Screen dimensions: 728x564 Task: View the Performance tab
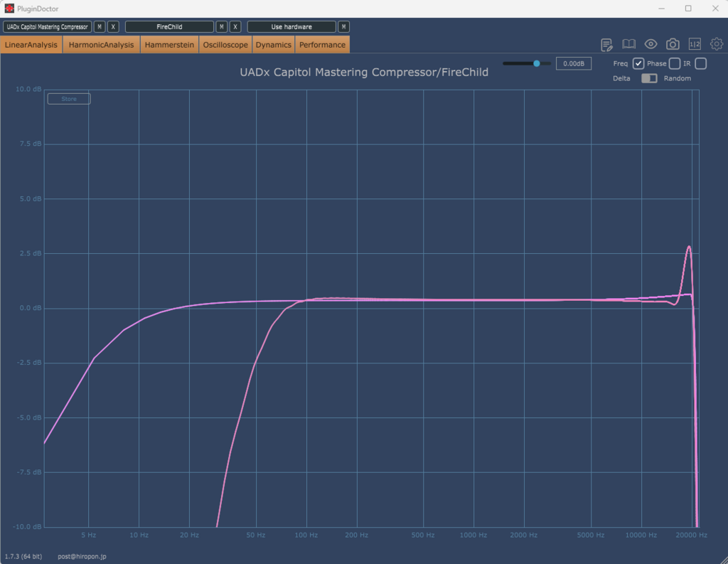[x=322, y=45]
